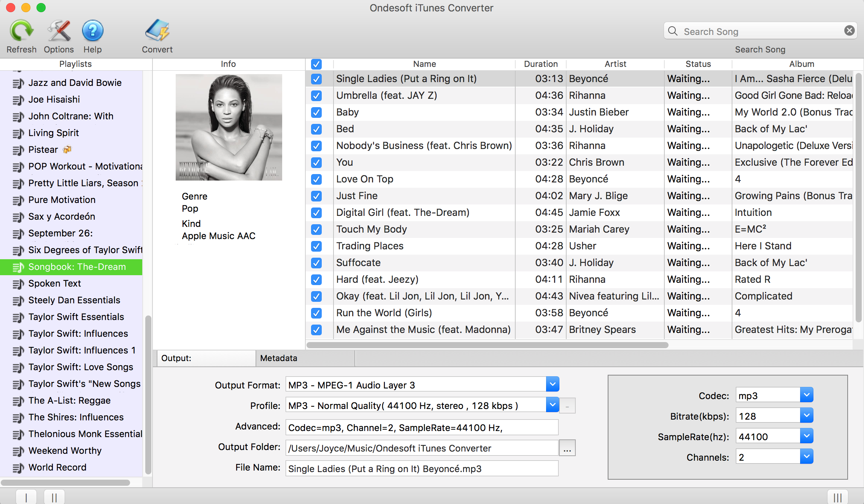Screen dimensions: 864x504
Task: Uncheck the Baby Justin Bieber track
Action: click(316, 112)
